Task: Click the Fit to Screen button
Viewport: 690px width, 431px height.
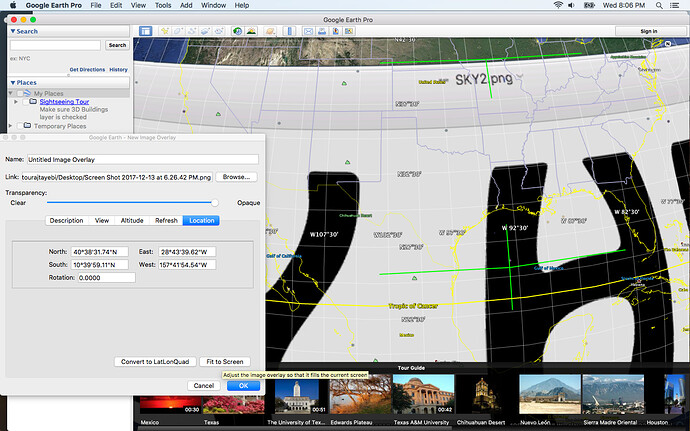Action: pyautogui.click(x=225, y=361)
